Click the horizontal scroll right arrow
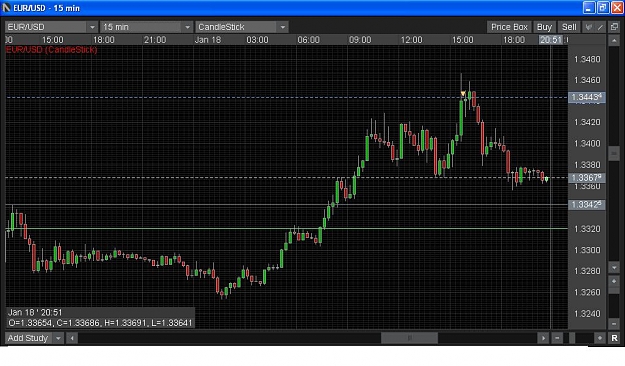This screenshot has height=366, width=625. 543,338
